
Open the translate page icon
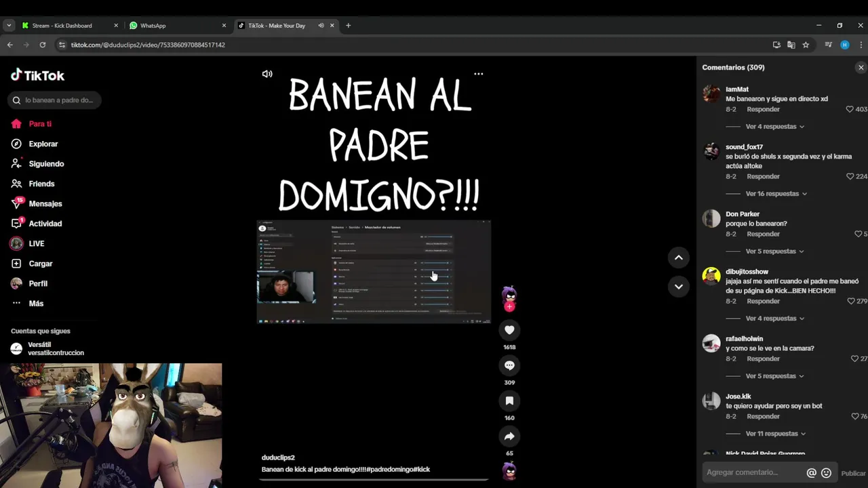[x=791, y=45]
